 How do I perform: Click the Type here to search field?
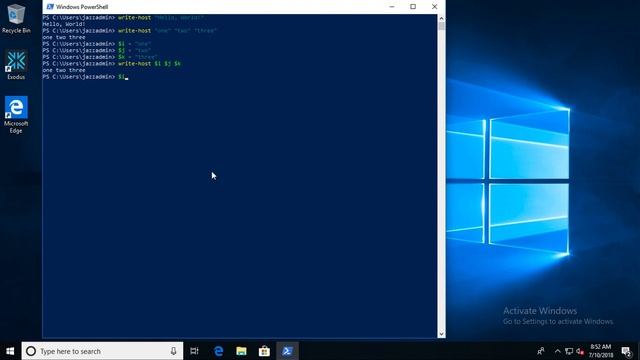pyautogui.click(x=102, y=351)
